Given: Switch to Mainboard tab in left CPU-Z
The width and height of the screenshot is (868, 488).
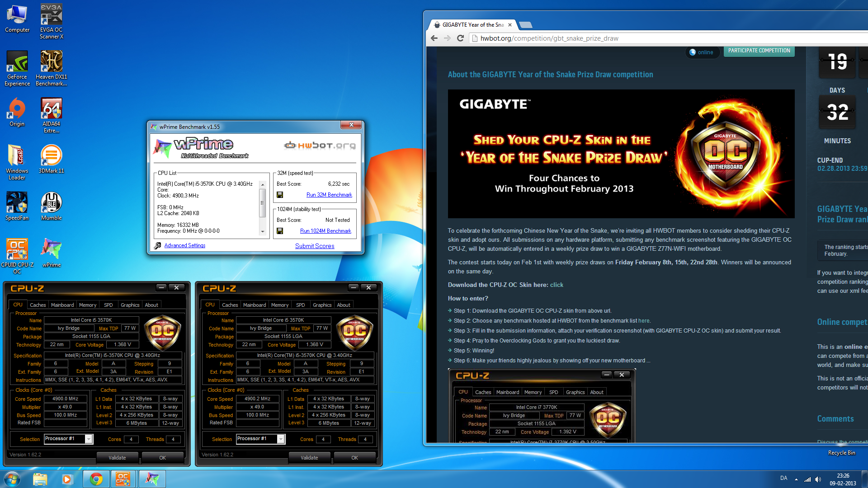Looking at the screenshot, I should coord(62,305).
